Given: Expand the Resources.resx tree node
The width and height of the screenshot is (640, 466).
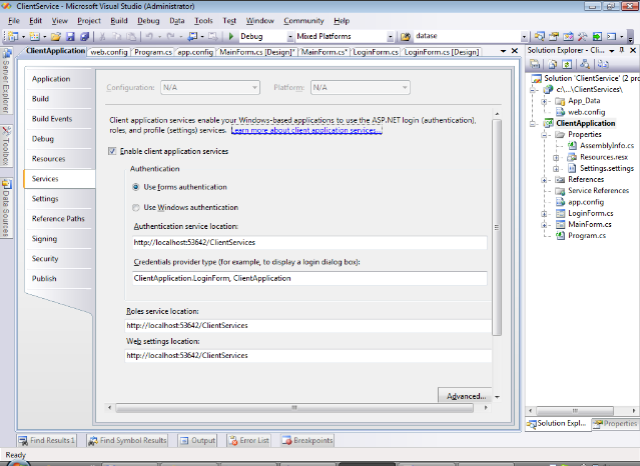Looking at the screenshot, I should pos(556,158).
